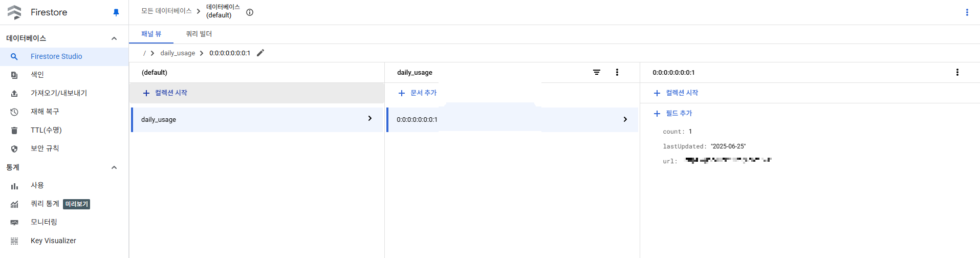Viewport: 980px width, 258px height.
Task: Click the Key Visualizer grid icon
Action: 14,241
